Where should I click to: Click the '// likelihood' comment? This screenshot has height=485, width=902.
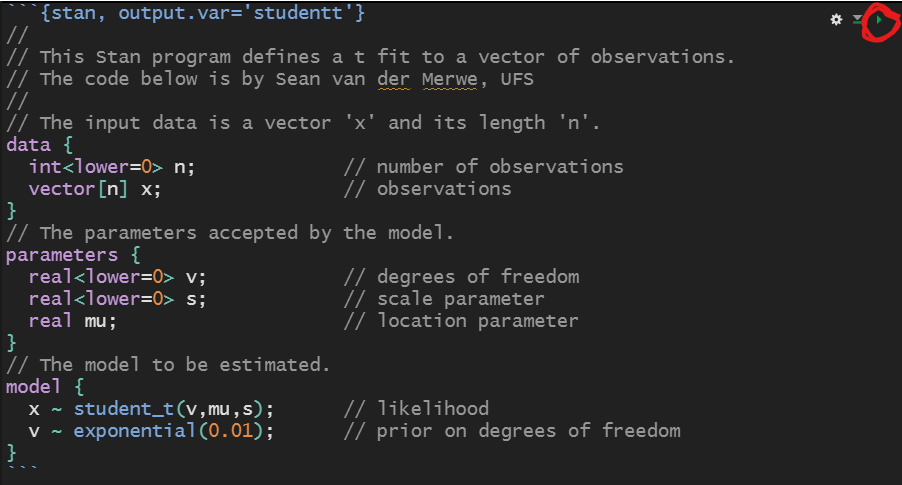click(416, 409)
